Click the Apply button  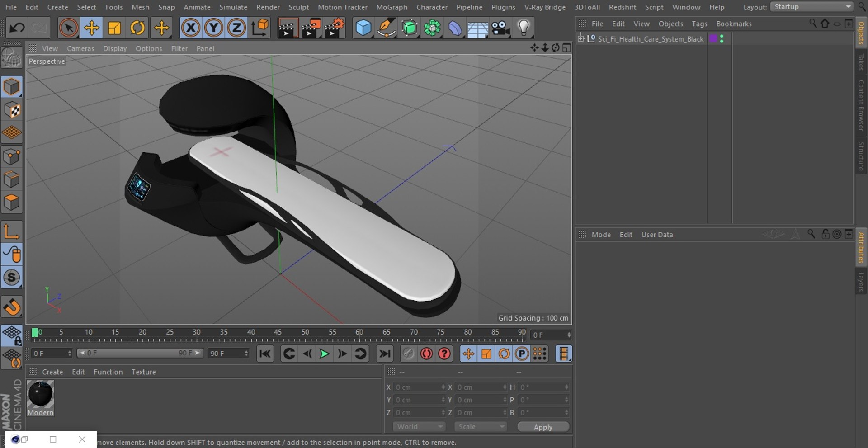click(x=543, y=427)
